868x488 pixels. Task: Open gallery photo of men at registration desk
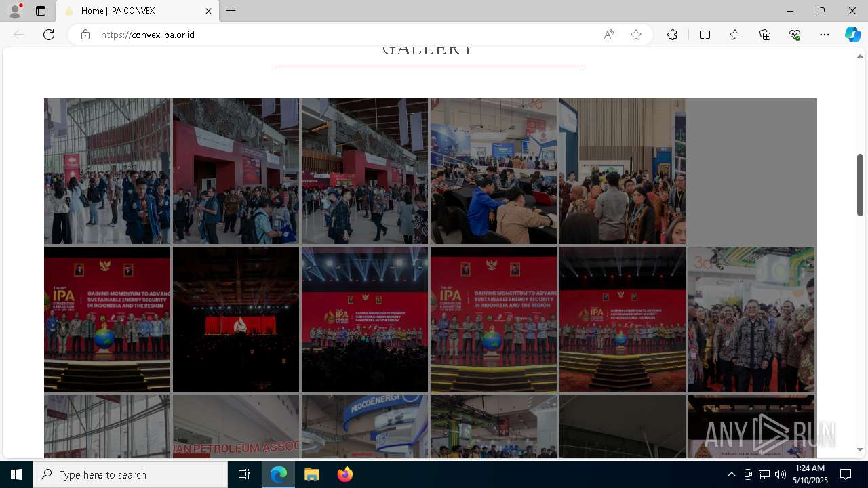(x=494, y=171)
